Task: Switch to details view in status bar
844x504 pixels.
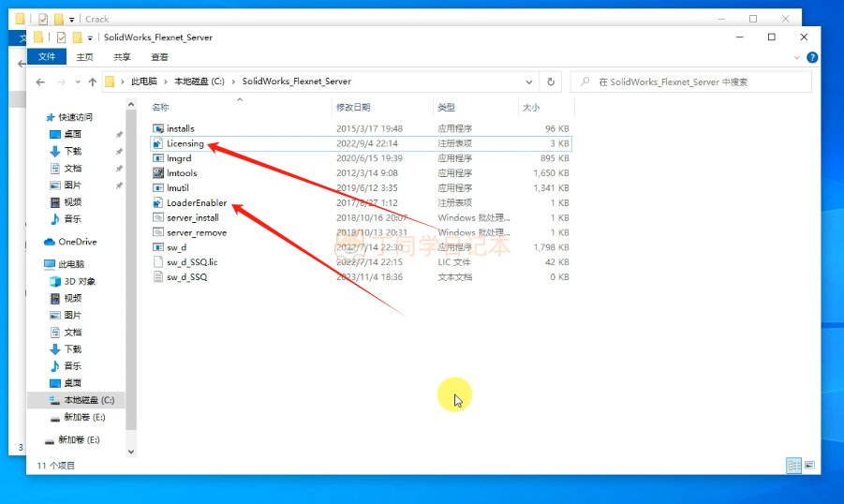Action: click(x=793, y=465)
